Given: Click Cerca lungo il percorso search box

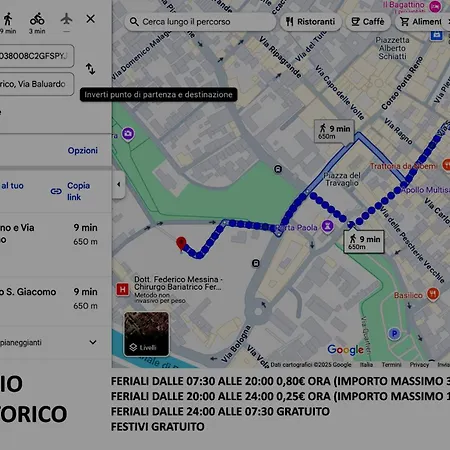Looking at the screenshot, I should pyautogui.click(x=201, y=22).
